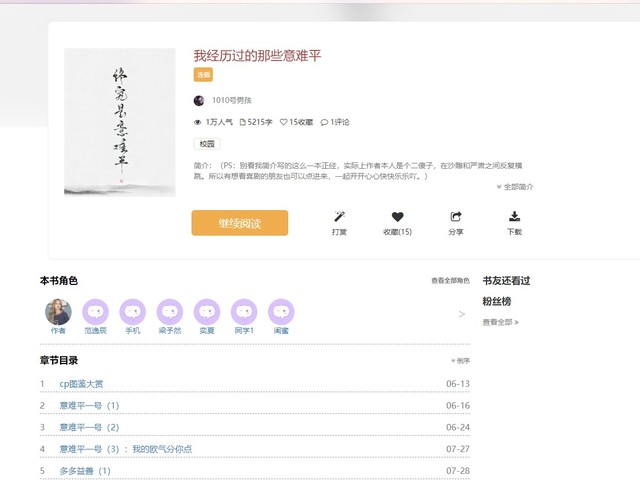Click the 校园 genre tag
640x485 pixels.
(x=206, y=144)
